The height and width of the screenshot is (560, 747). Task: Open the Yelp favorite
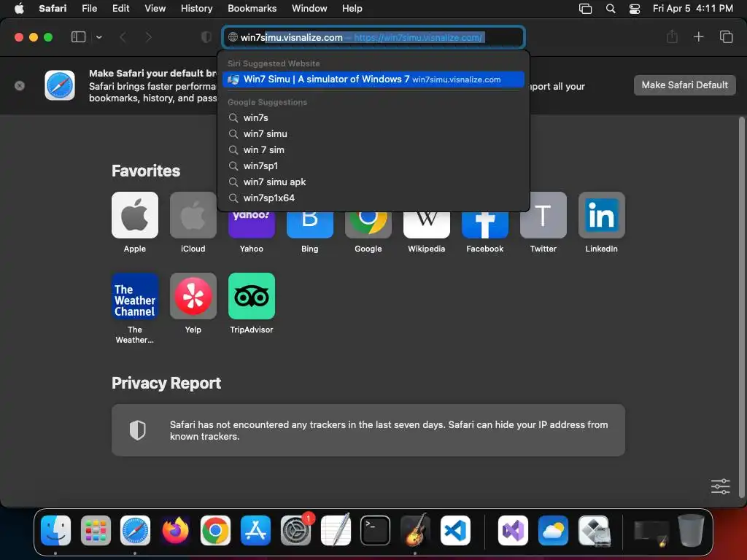click(193, 296)
